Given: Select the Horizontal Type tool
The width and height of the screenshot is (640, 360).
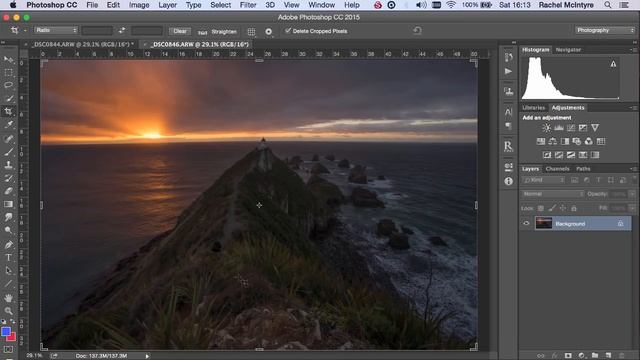Looking at the screenshot, I should [x=8, y=258].
